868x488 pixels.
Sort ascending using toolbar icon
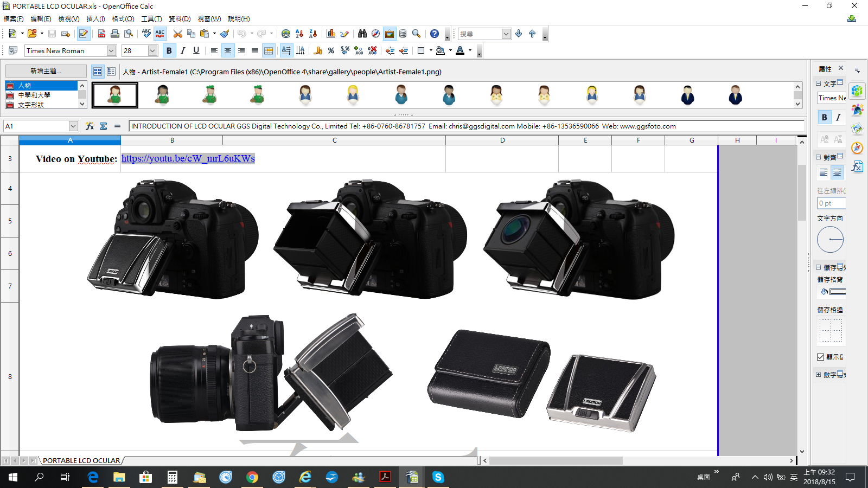pos(299,34)
